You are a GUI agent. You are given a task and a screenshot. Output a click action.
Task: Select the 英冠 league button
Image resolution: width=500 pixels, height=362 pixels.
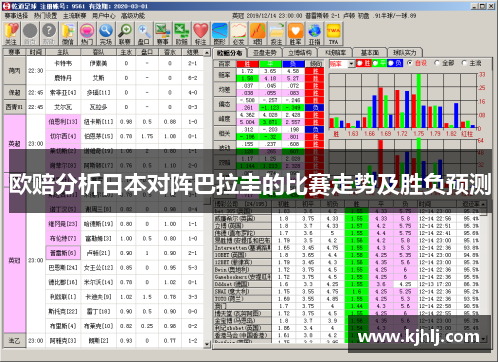coord(14,260)
